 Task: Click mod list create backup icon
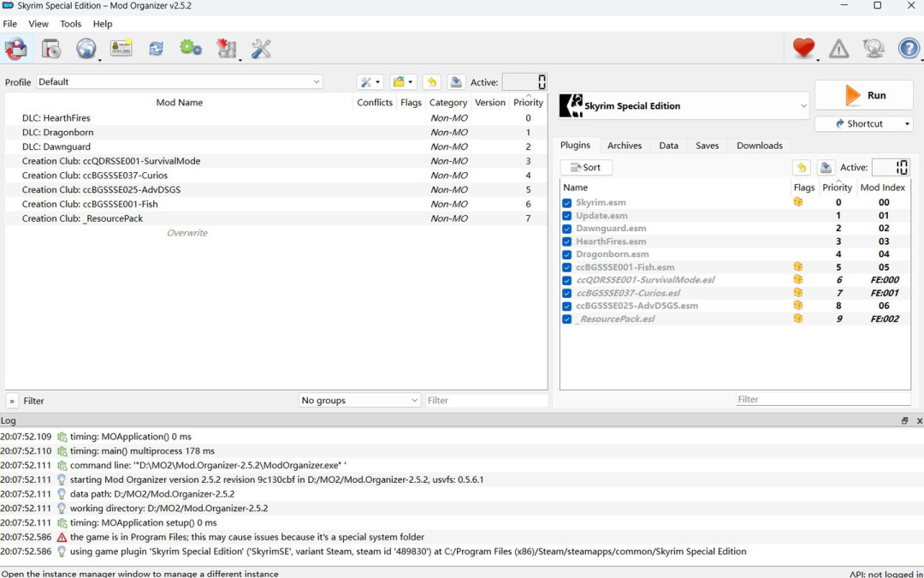click(455, 82)
